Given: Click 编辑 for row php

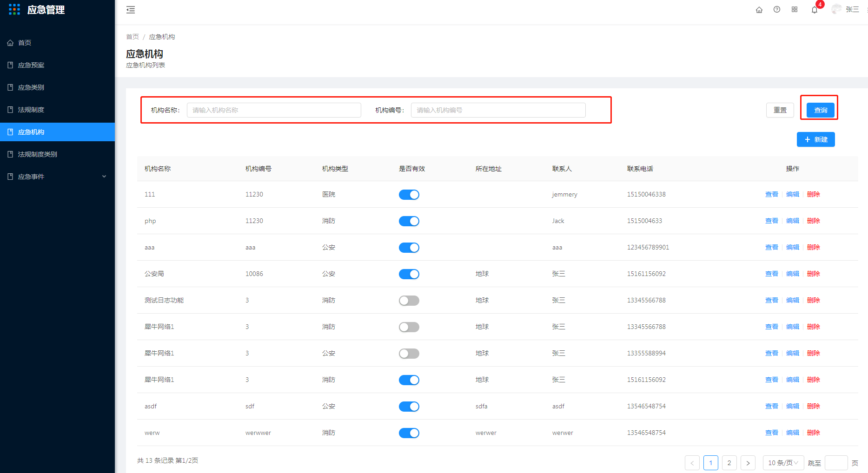Looking at the screenshot, I should (x=793, y=221).
